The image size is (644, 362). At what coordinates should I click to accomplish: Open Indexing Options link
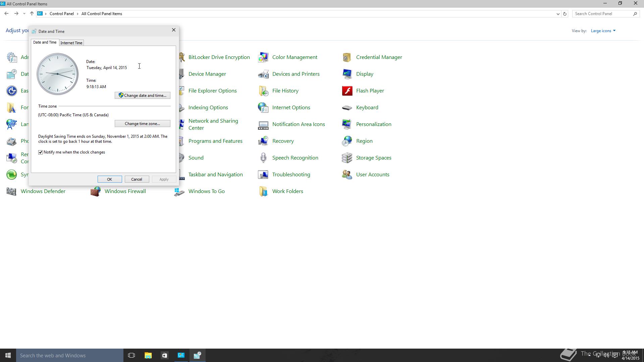[208, 108]
